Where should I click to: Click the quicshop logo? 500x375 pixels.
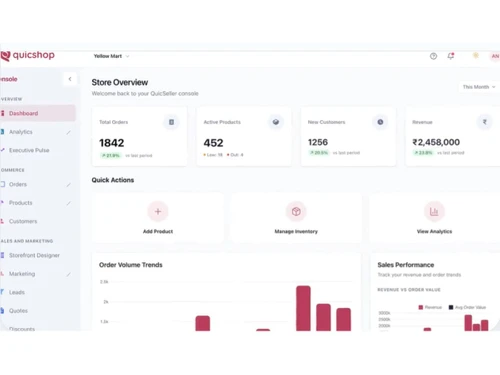[x=27, y=55]
